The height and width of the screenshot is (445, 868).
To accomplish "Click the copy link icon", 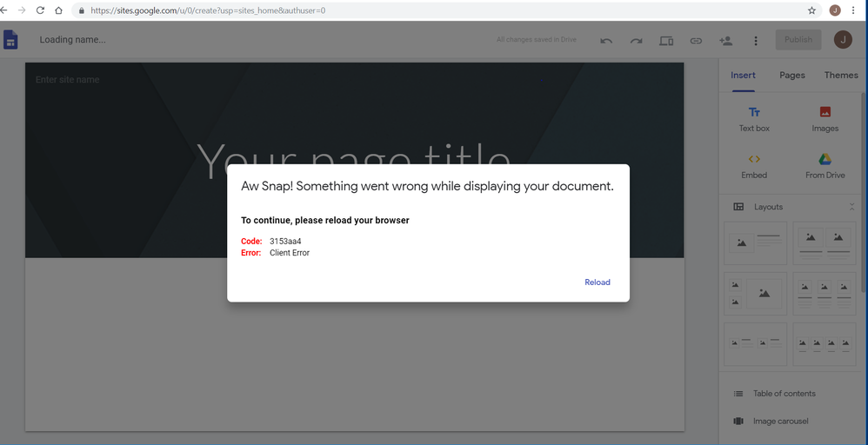I will click(x=696, y=41).
